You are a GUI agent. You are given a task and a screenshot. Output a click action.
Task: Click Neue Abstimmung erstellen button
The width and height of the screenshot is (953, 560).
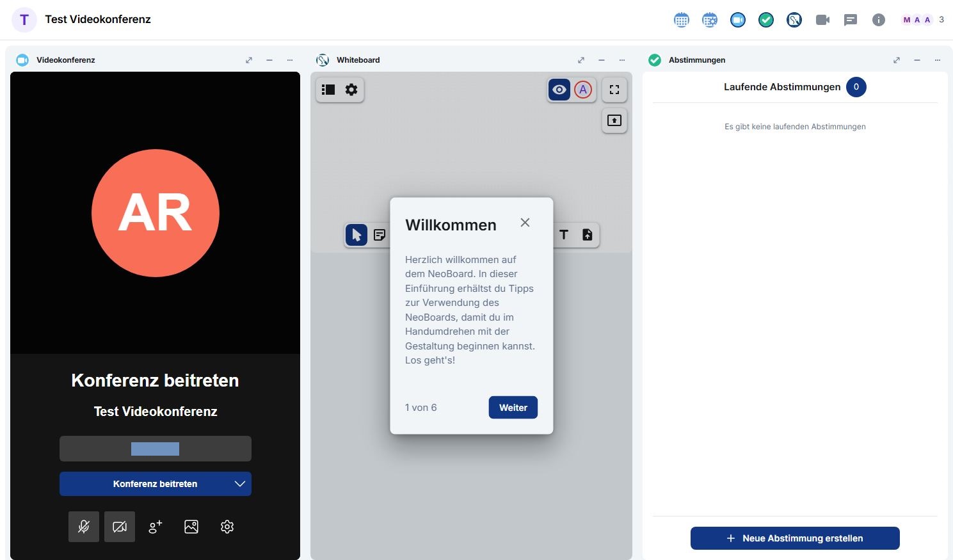(795, 538)
